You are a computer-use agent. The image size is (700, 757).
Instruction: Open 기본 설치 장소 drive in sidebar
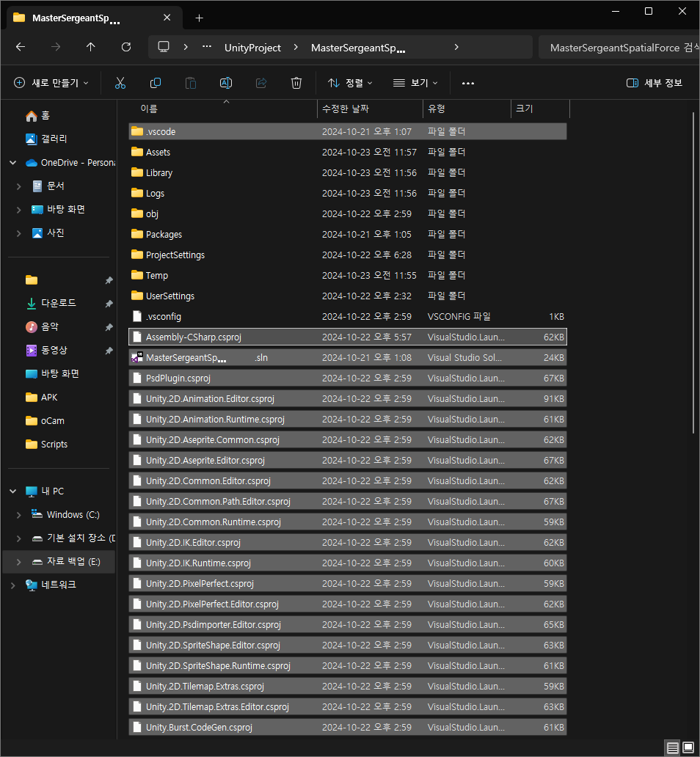tap(73, 538)
